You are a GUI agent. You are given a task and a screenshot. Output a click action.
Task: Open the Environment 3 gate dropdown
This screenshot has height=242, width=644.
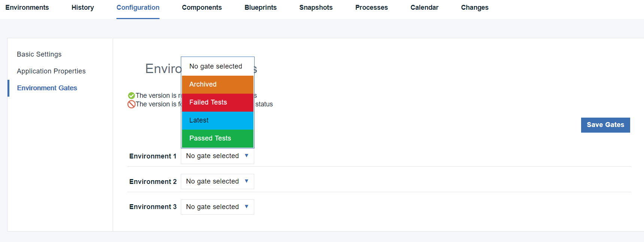click(x=217, y=207)
